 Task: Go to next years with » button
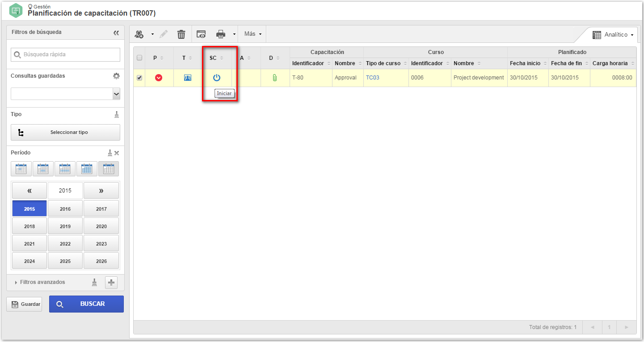[101, 191]
